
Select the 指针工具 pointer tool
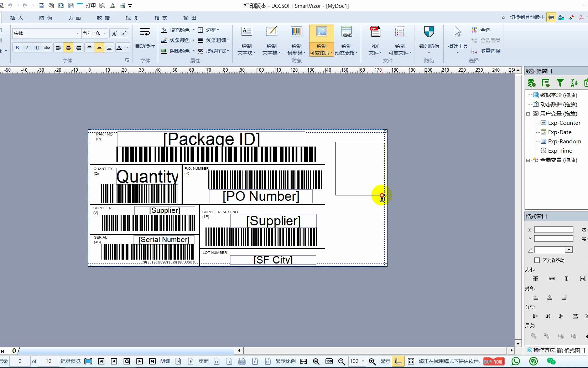click(x=458, y=40)
